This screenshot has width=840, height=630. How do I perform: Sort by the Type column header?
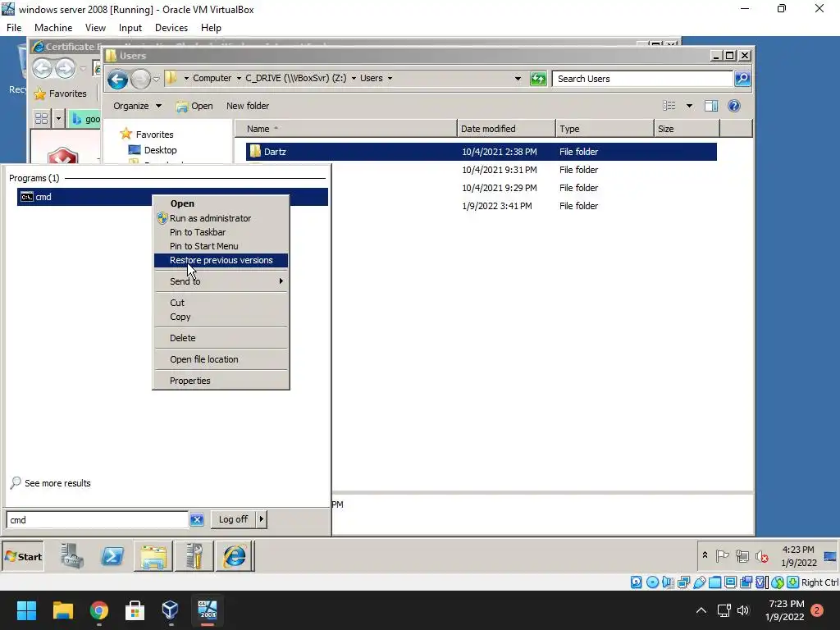coord(605,129)
